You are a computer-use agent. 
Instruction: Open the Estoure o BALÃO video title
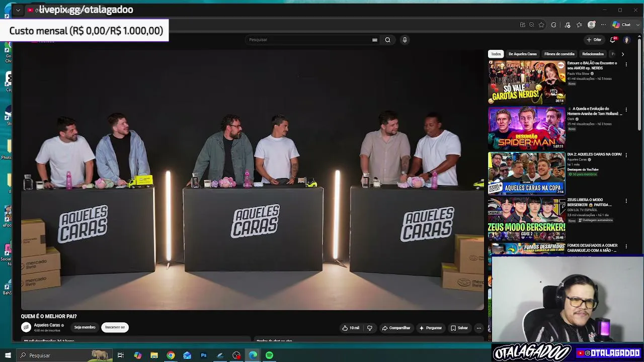tap(592, 65)
